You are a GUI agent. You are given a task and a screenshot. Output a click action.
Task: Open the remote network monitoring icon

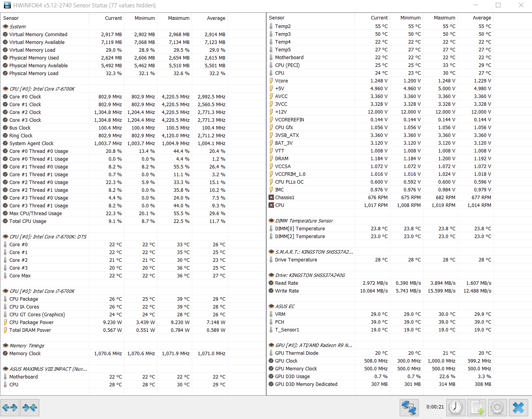point(409,407)
